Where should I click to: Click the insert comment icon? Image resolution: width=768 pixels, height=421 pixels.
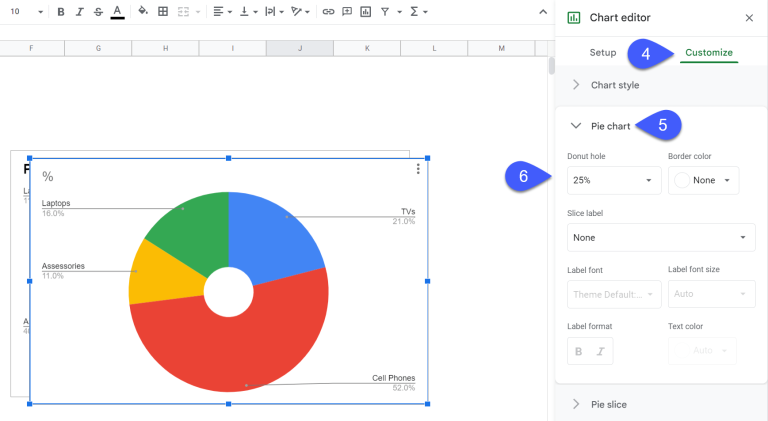346,12
